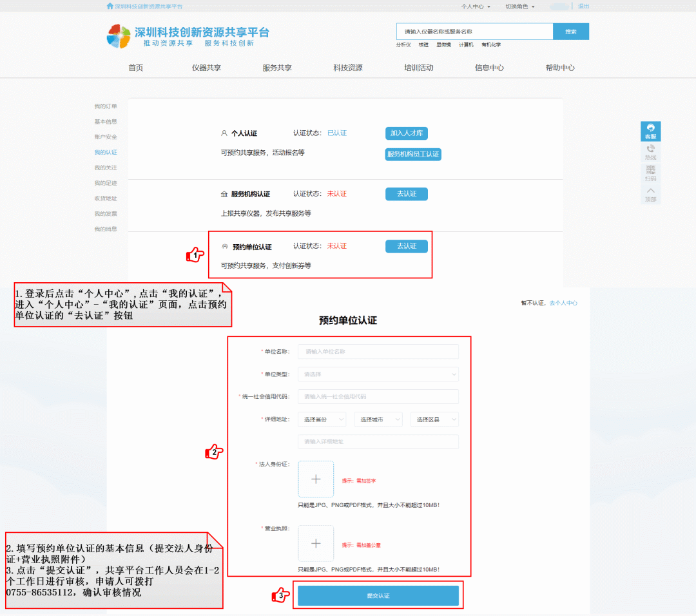Click the instrument search input field
This screenshot has width=696, height=616.
tap(474, 31)
